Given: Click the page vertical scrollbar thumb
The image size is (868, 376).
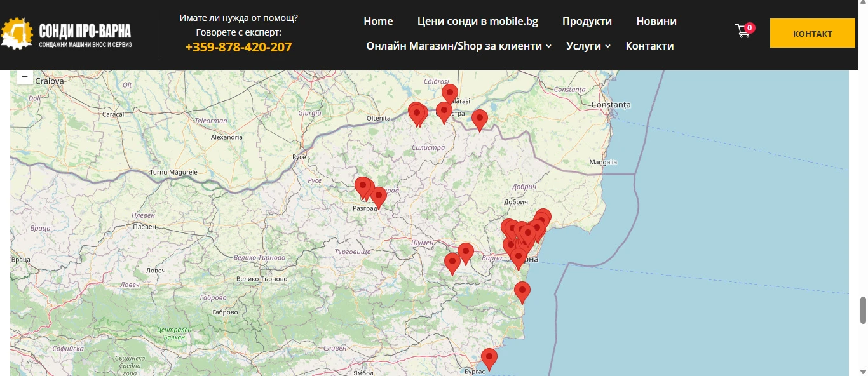Looking at the screenshot, I should [863, 309].
